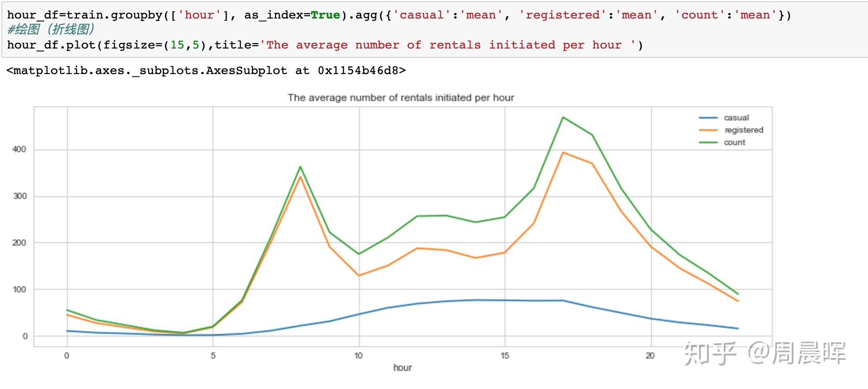
Task: Click the matplotlib AxesSubplot output text
Action: pos(206,71)
